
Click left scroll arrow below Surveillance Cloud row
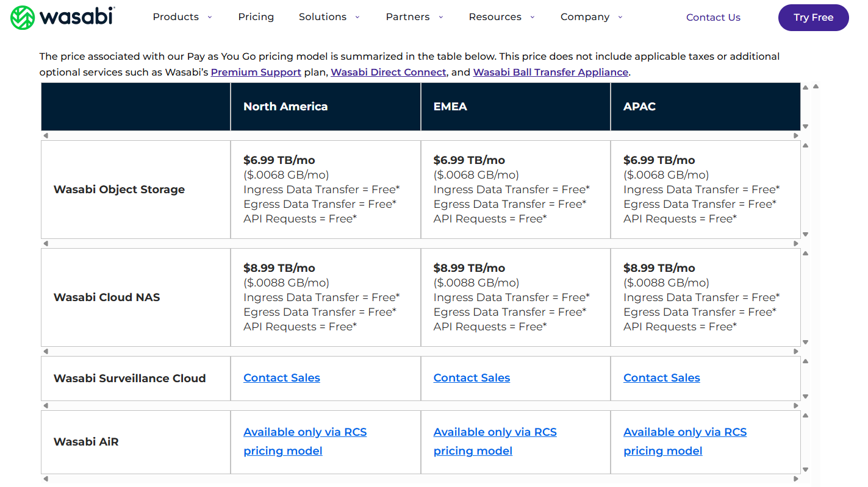[x=46, y=406]
